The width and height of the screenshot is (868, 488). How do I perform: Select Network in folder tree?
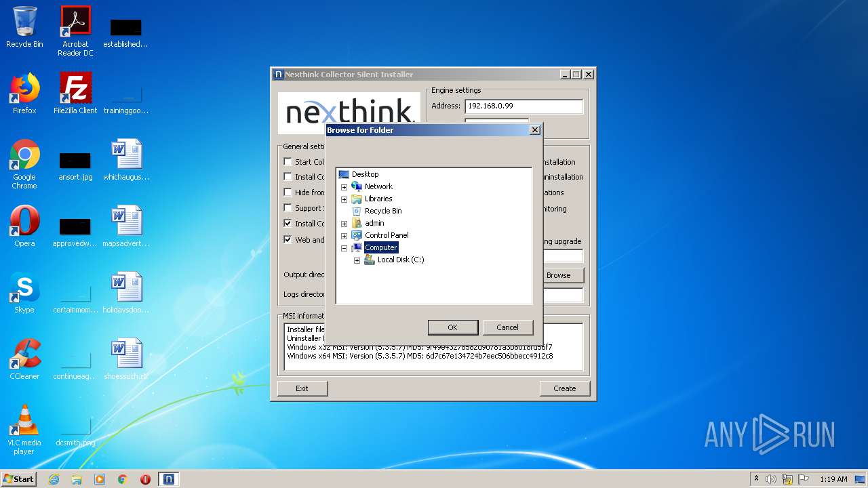tap(378, 186)
